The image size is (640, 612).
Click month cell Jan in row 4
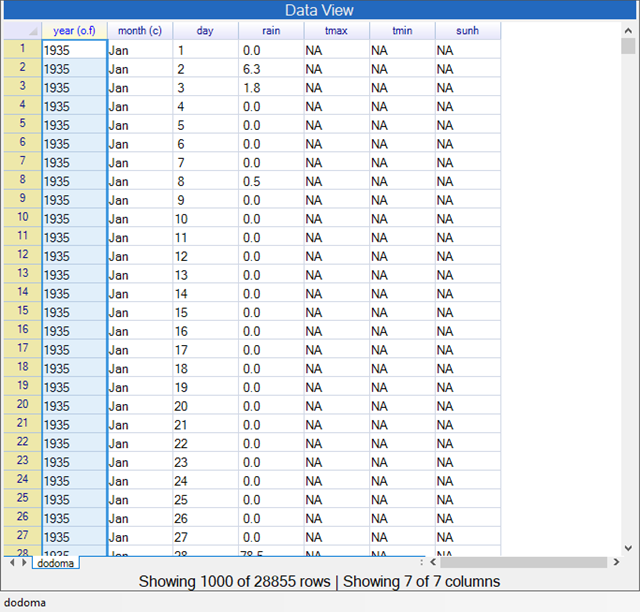(x=140, y=106)
